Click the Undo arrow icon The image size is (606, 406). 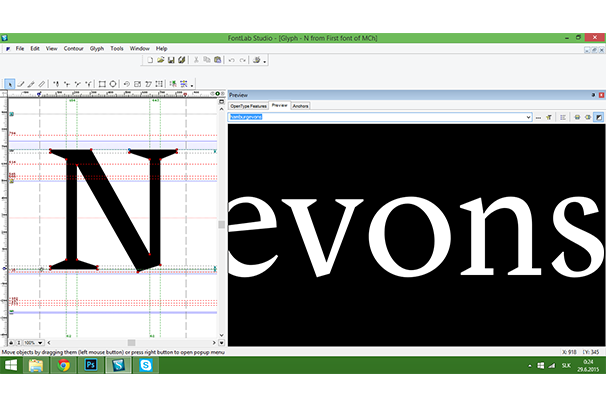point(231,60)
